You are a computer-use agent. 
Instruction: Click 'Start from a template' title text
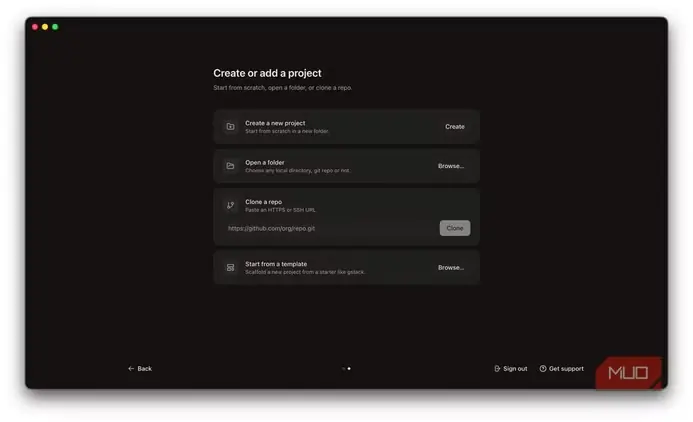pos(276,264)
